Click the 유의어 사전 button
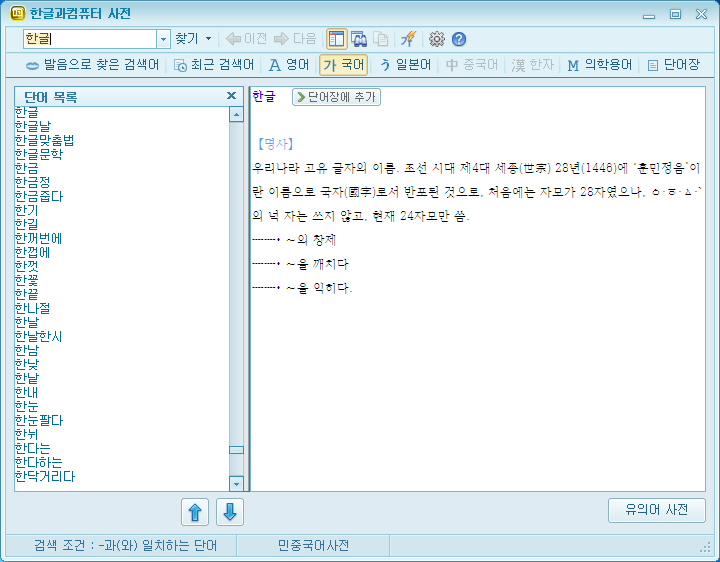This screenshot has height=562, width=720. 656,510
